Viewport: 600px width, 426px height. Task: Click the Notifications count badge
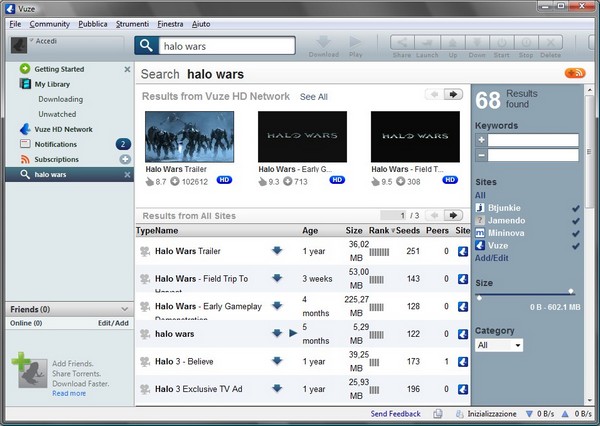click(x=123, y=144)
